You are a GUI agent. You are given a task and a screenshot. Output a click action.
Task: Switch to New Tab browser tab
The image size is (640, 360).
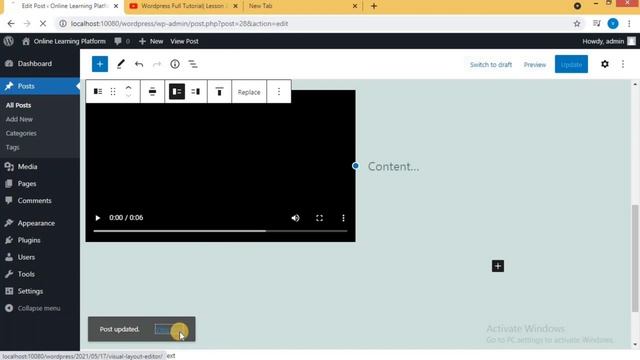(x=300, y=6)
